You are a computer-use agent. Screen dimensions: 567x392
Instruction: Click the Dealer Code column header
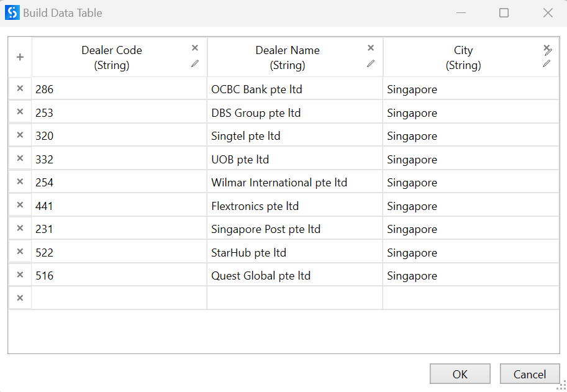click(119, 57)
